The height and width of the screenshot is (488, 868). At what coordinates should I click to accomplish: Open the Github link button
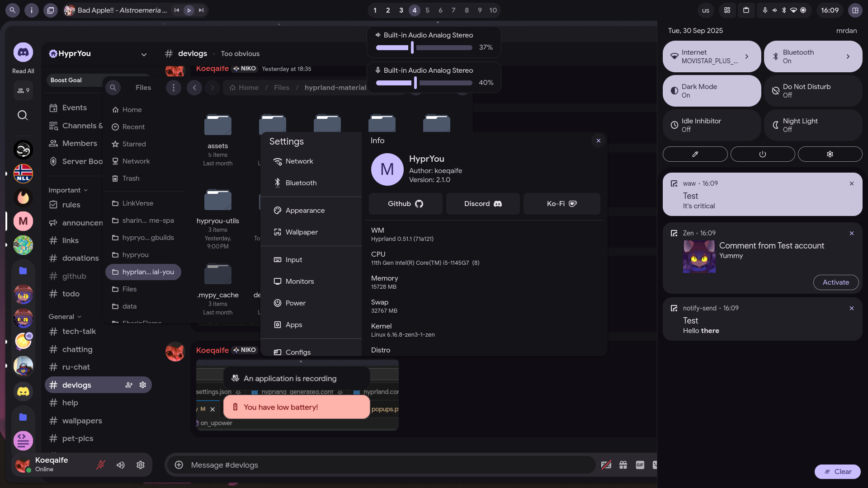406,204
